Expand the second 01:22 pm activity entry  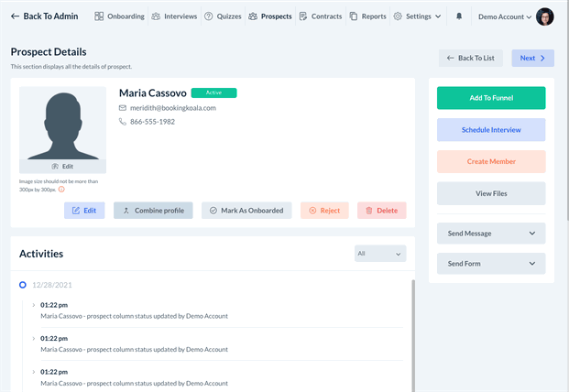point(33,338)
